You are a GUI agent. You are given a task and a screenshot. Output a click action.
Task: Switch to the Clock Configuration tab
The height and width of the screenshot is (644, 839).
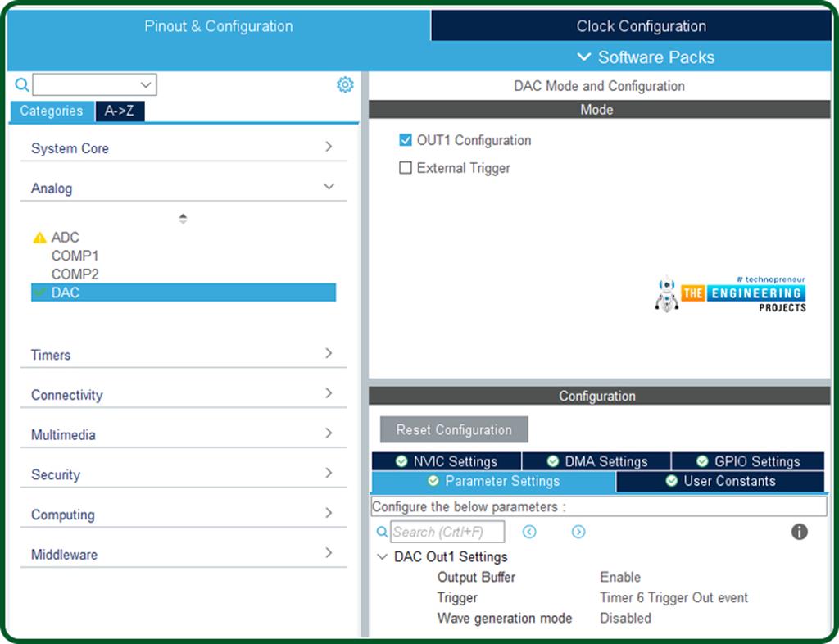[641, 26]
